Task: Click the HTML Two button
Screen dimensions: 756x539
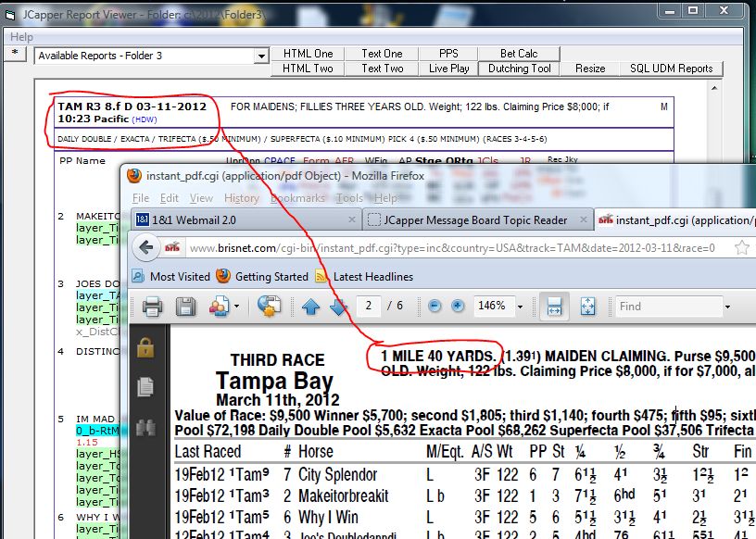Action: [x=309, y=69]
